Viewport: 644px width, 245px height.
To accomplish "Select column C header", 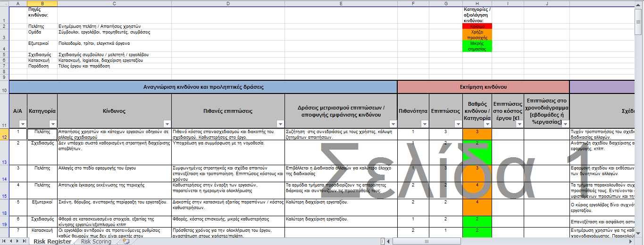I will tap(114, 3).
